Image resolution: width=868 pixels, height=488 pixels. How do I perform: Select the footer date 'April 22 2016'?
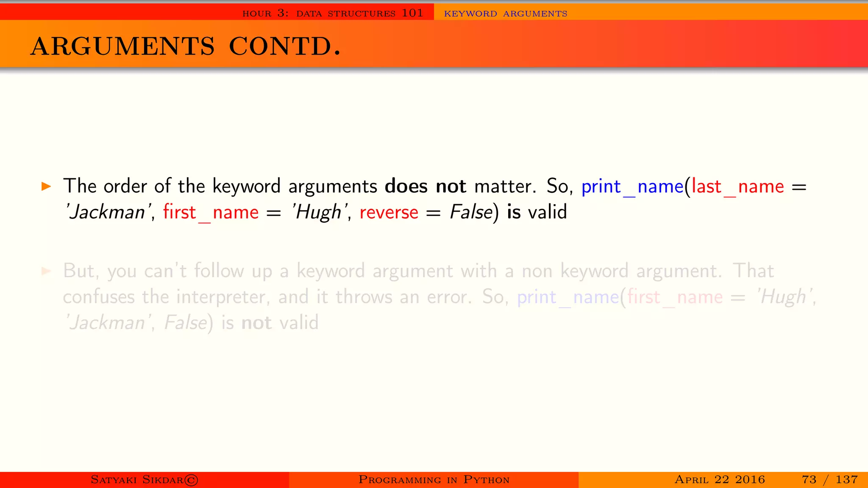[x=720, y=480]
